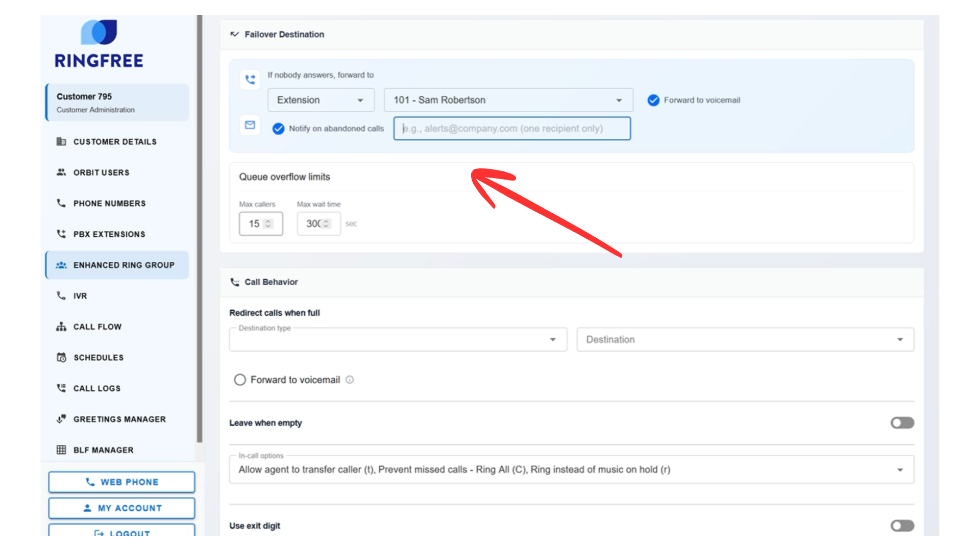
Task: Click the Schedules calendar icon
Action: pos(61,357)
